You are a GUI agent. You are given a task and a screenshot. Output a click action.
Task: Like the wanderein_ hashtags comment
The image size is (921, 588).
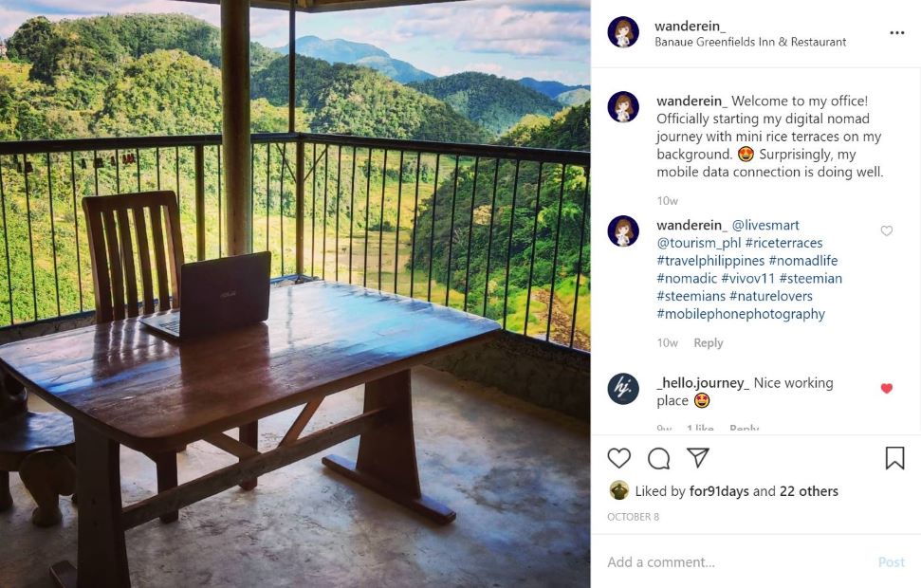point(887,230)
